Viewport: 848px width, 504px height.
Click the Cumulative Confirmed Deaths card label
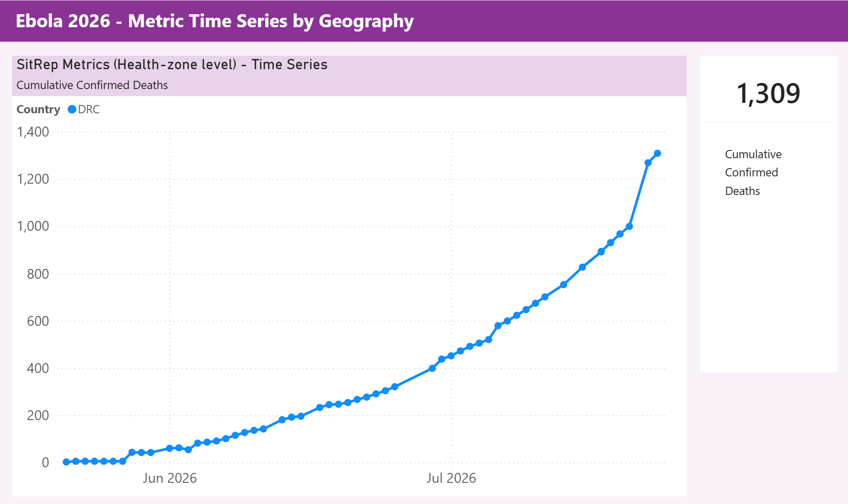point(753,172)
